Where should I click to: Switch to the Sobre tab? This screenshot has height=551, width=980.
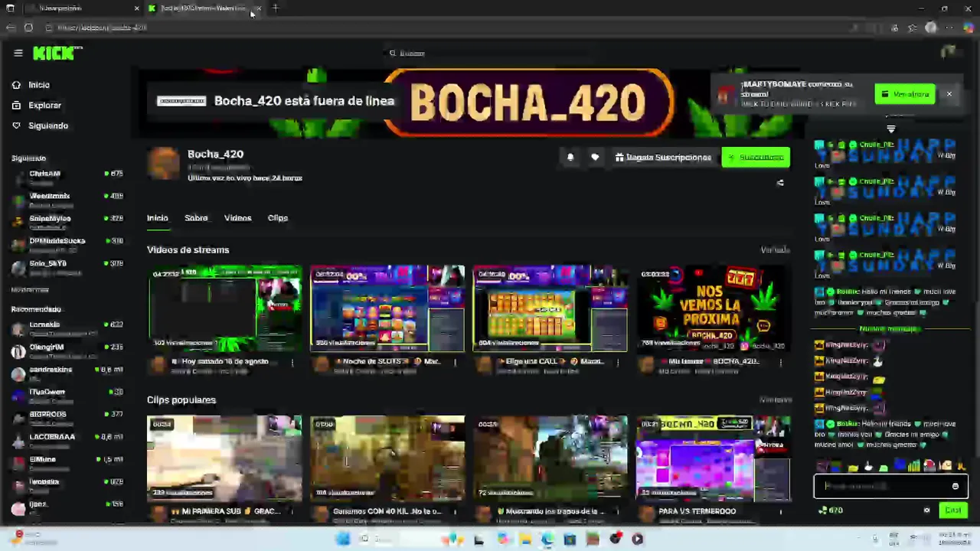coord(196,218)
